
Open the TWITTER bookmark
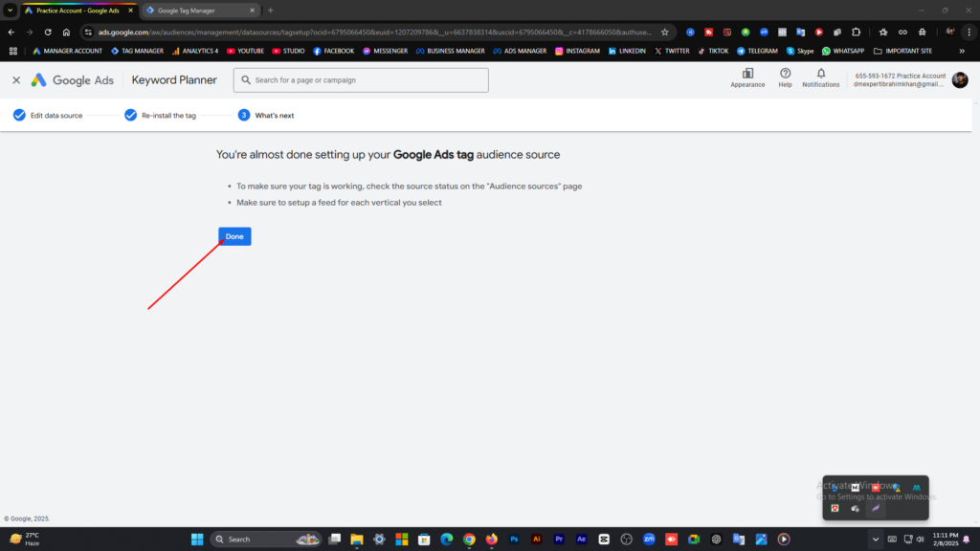(672, 52)
